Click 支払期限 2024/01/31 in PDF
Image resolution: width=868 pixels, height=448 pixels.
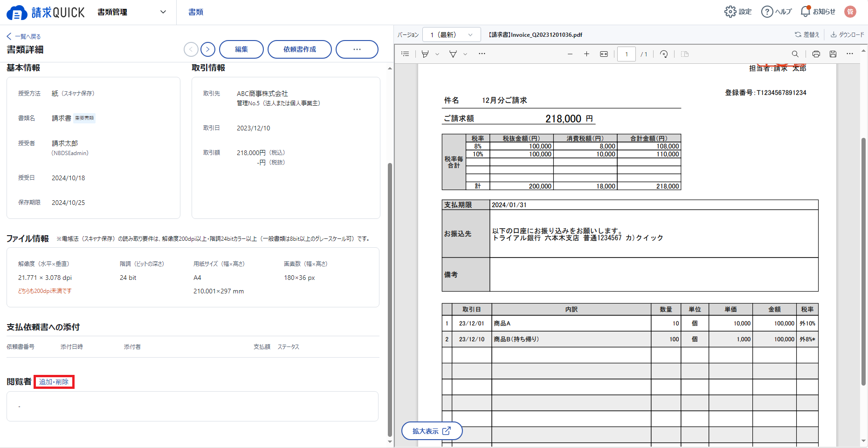tap(630, 205)
